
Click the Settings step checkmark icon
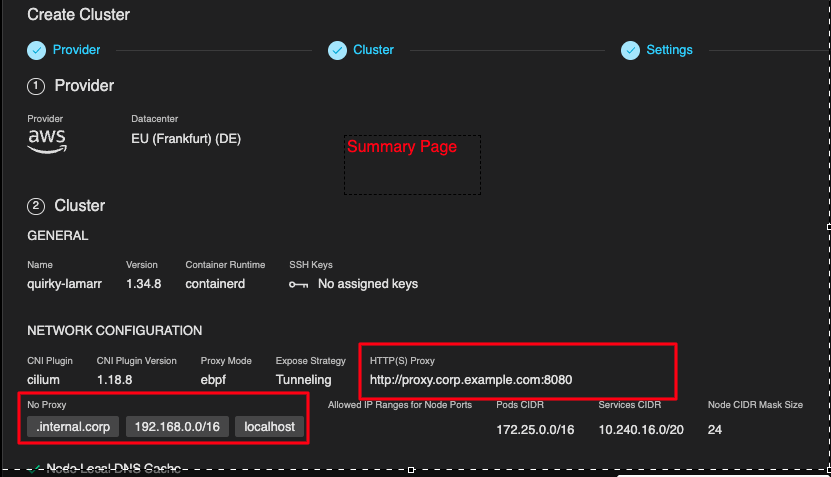(630, 50)
